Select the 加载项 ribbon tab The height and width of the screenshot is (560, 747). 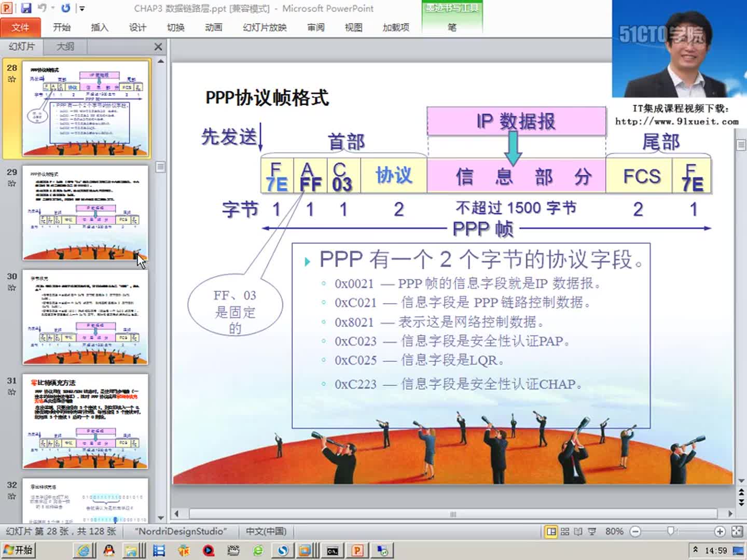point(396,27)
